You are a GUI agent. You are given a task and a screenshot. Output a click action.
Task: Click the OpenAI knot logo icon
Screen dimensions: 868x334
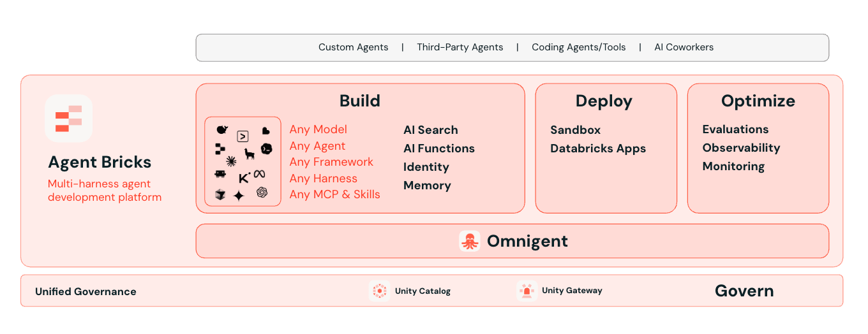pos(262,192)
